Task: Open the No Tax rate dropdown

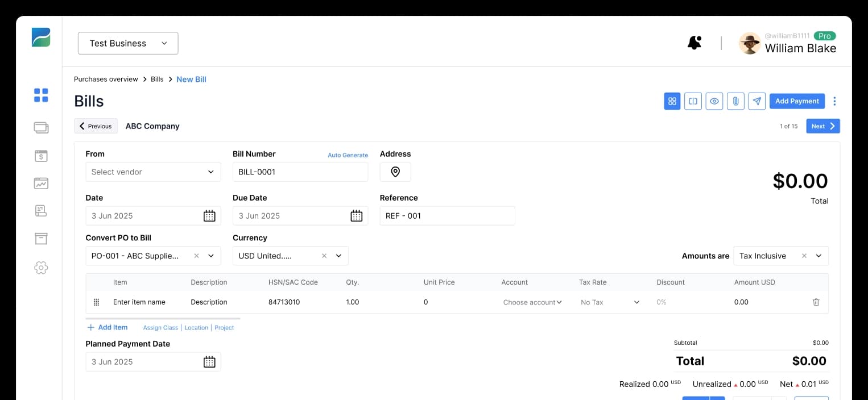Action: pyautogui.click(x=609, y=302)
